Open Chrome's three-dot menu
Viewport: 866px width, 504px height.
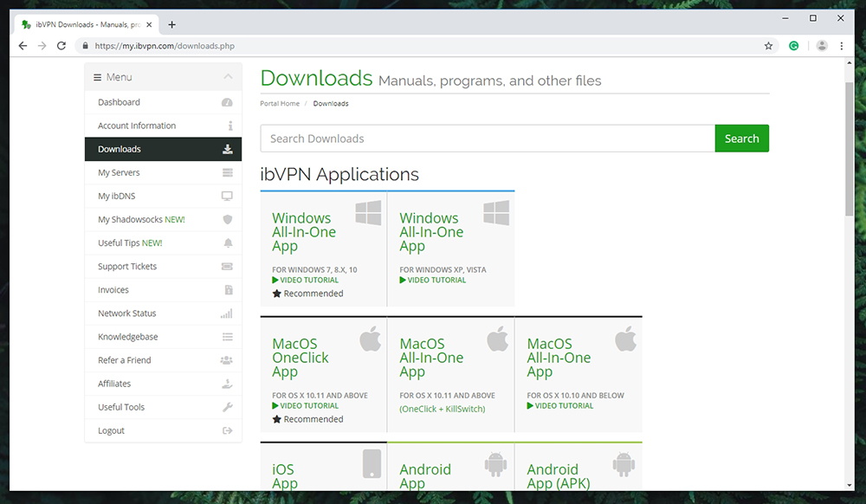[842, 46]
